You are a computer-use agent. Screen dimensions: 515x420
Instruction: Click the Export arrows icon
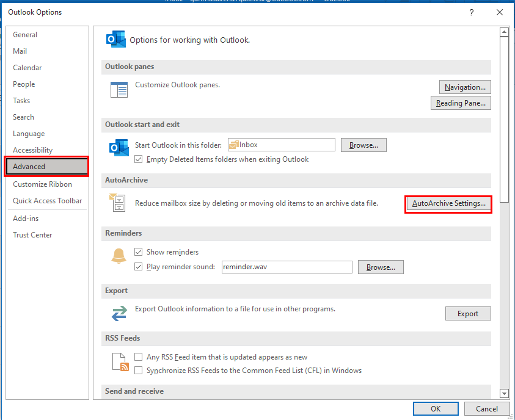(x=119, y=313)
